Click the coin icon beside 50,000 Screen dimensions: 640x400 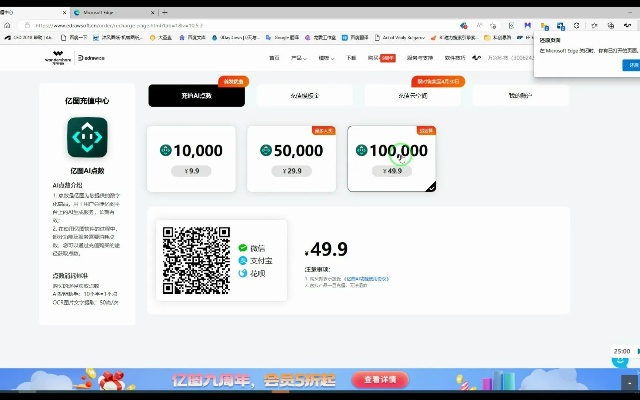pyautogui.click(x=266, y=150)
